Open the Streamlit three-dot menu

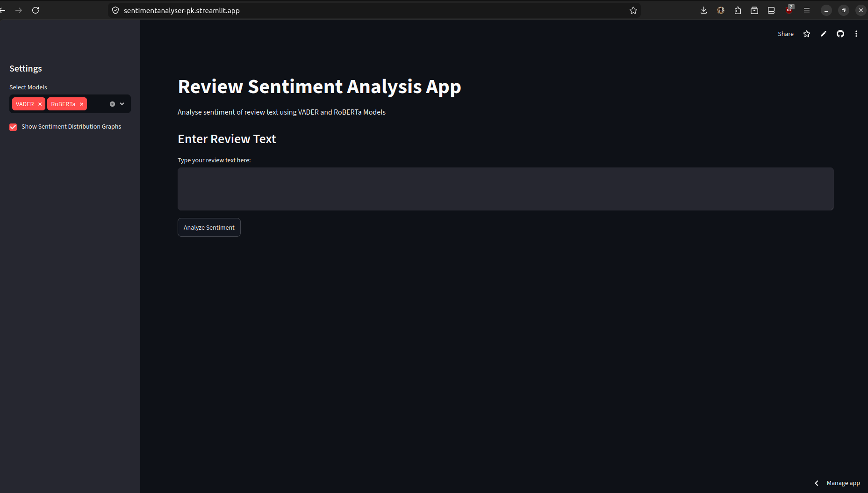click(x=856, y=34)
